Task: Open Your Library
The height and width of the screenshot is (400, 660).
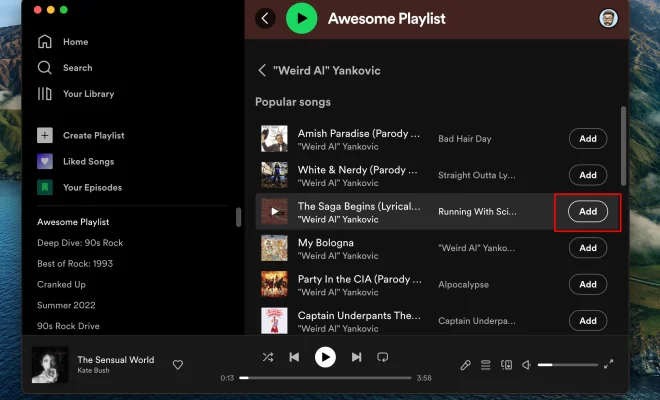Action: coord(76,94)
